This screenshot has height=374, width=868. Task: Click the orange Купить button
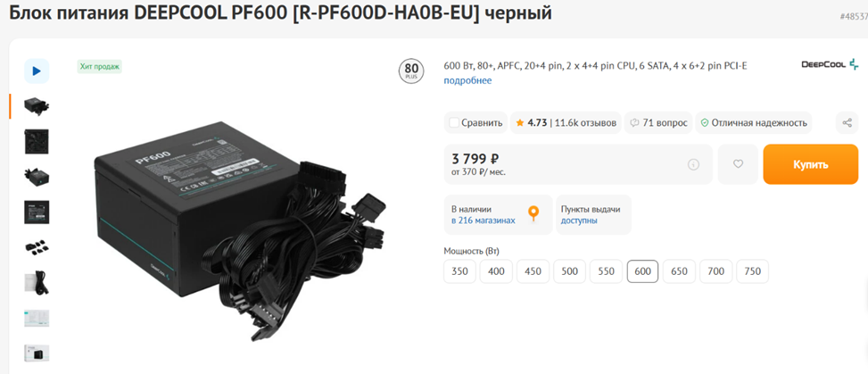810,164
